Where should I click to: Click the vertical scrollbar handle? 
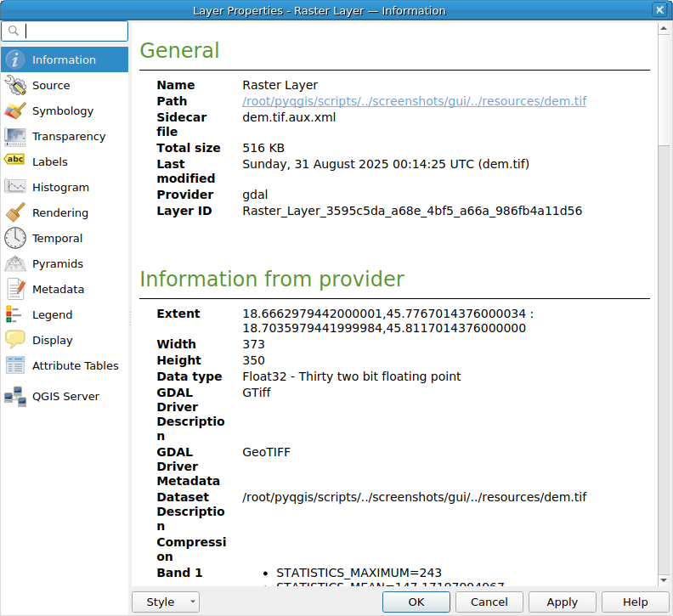tap(664, 91)
